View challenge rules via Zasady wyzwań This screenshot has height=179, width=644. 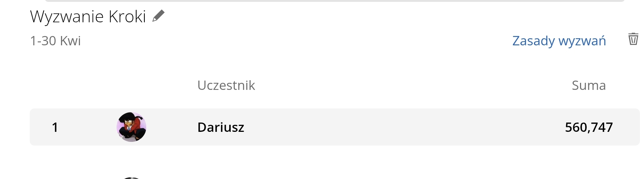point(559,40)
